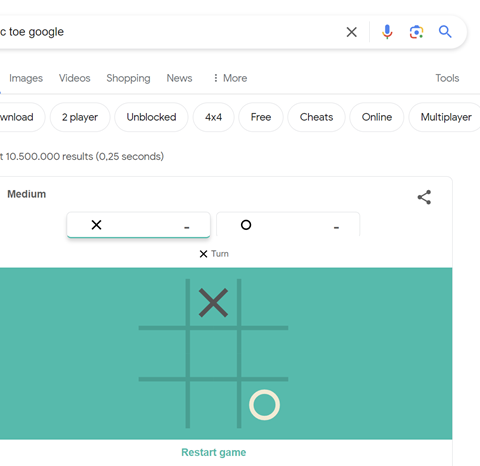Image resolution: width=480 pixels, height=466 pixels.
Task: Switch to the News tab
Action: 179,78
